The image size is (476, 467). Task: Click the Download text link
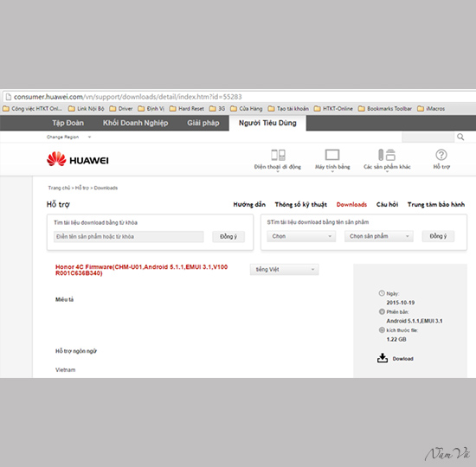(402, 359)
